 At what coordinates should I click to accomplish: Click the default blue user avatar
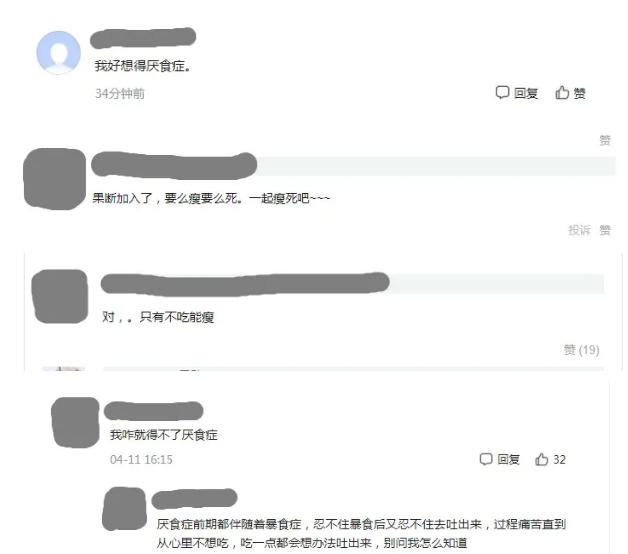click(58, 52)
